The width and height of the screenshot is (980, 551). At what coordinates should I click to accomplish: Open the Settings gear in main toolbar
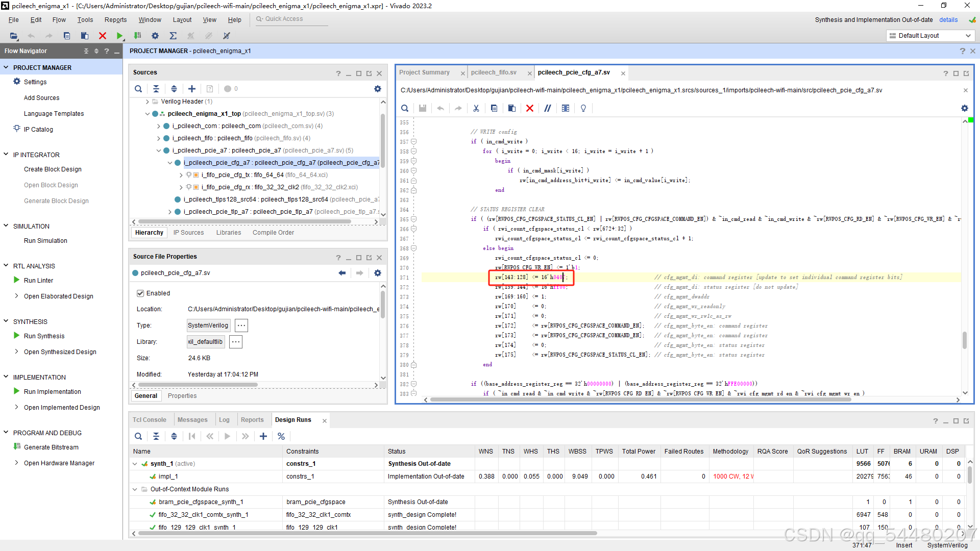(155, 36)
